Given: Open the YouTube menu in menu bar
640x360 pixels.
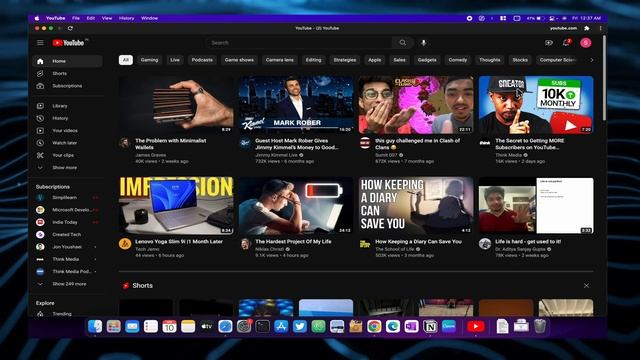Looking at the screenshot, I should [x=56, y=18].
